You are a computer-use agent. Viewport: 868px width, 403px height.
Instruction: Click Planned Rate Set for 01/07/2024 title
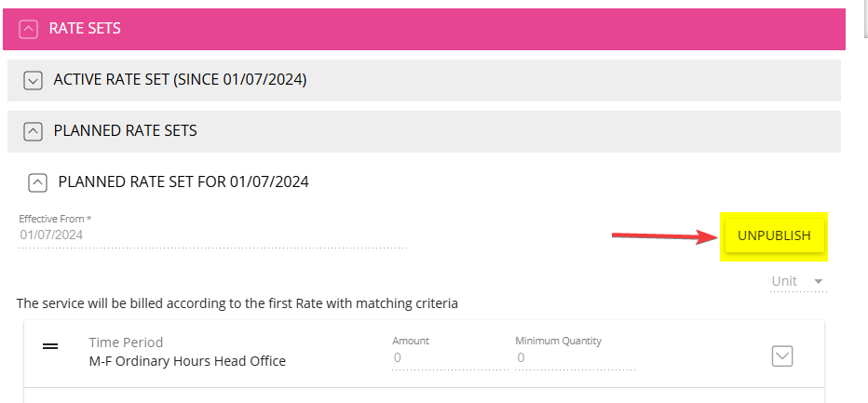183,181
